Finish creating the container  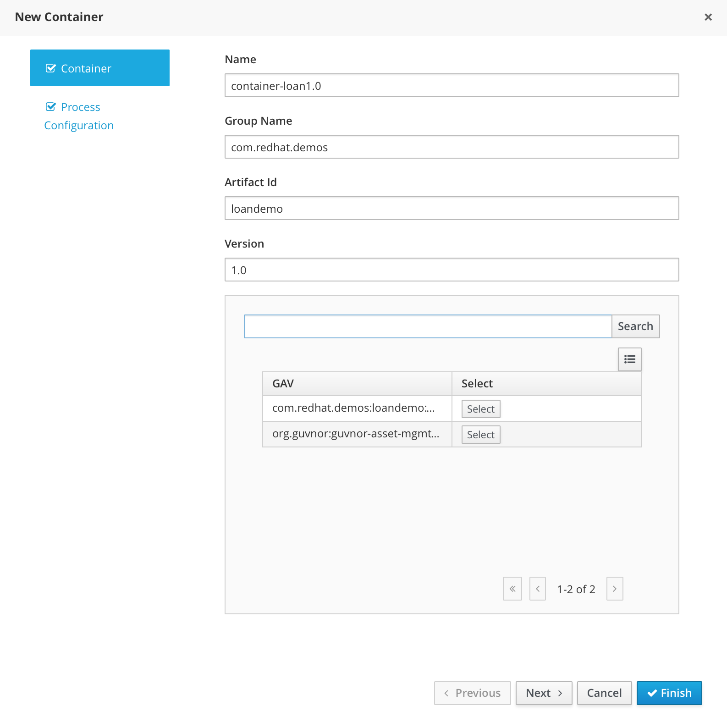pyautogui.click(x=669, y=693)
